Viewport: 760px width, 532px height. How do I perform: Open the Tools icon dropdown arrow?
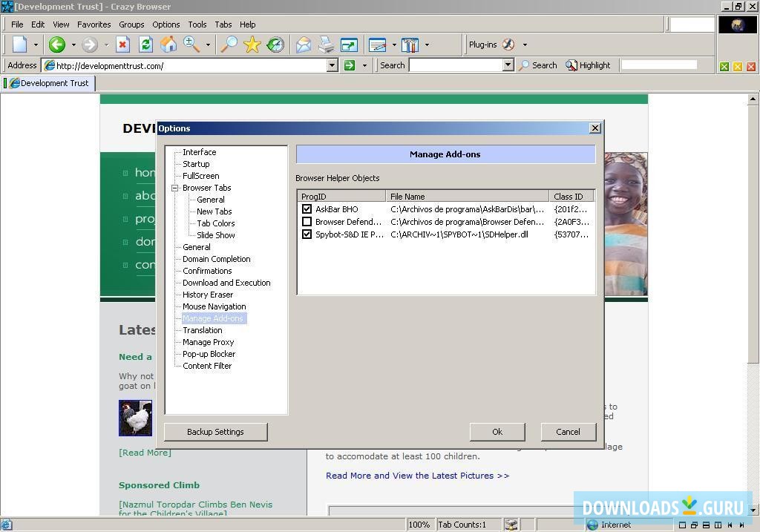tap(427, 45)
